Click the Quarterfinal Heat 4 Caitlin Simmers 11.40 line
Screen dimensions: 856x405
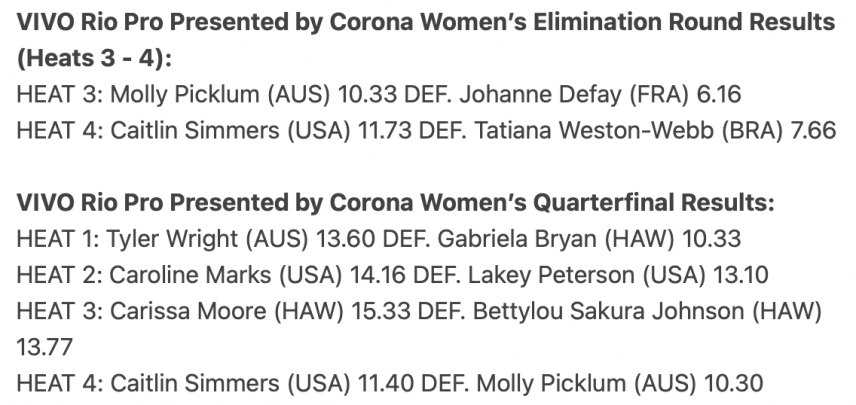click(x=390, y=383)
